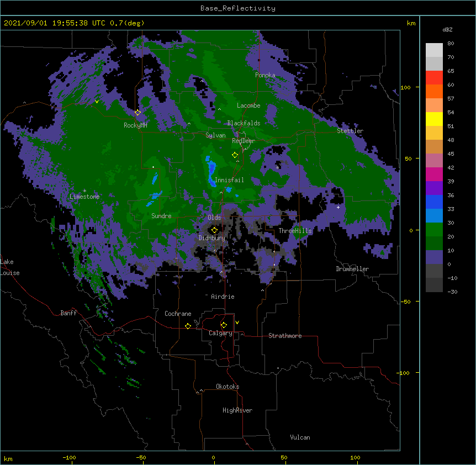Click the blue 36 dBZ legend swatch
The width and height of the screenshot is (476, 465).
click(434, 202)
